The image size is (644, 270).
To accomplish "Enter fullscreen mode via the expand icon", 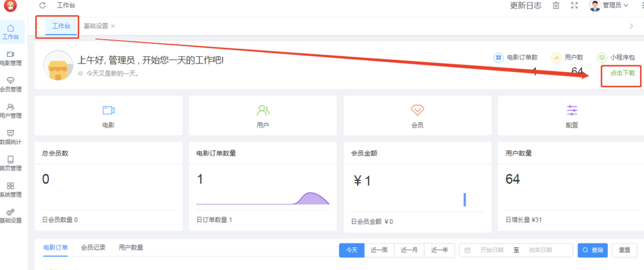I will (574, 6).
